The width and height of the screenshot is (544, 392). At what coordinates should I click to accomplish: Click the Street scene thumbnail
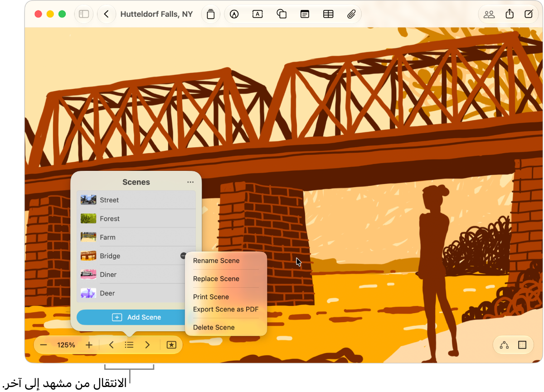pos(88,200)
